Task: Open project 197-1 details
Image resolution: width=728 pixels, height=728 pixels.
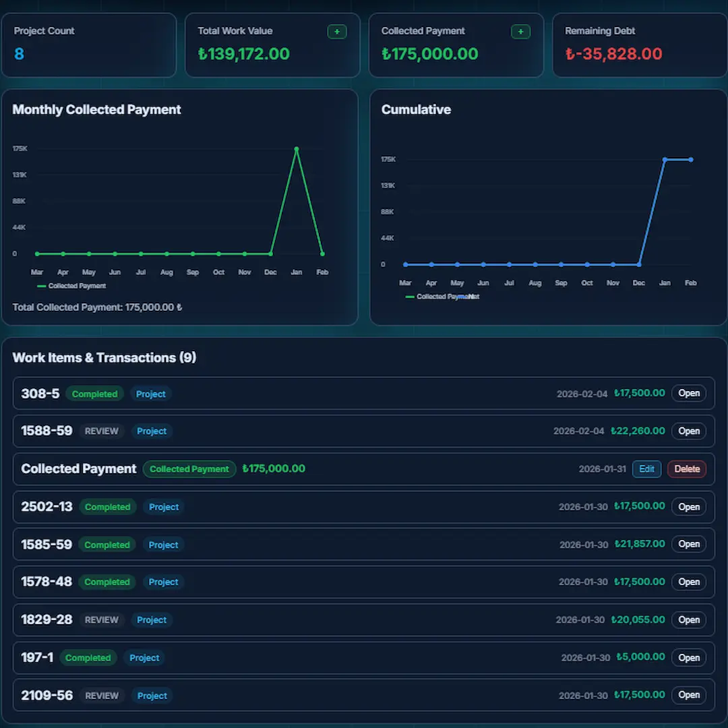Action: 688,658
